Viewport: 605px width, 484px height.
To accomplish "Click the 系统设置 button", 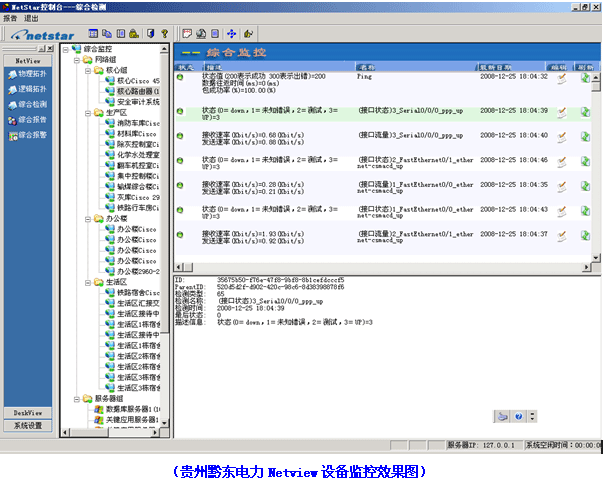I will tap(27, 425).
